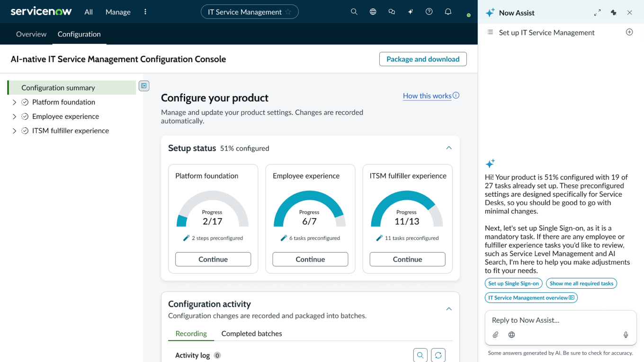Viewport: 644px width, 362px height.
Task: Select the Configuration tab
Action: click(79, 34)
